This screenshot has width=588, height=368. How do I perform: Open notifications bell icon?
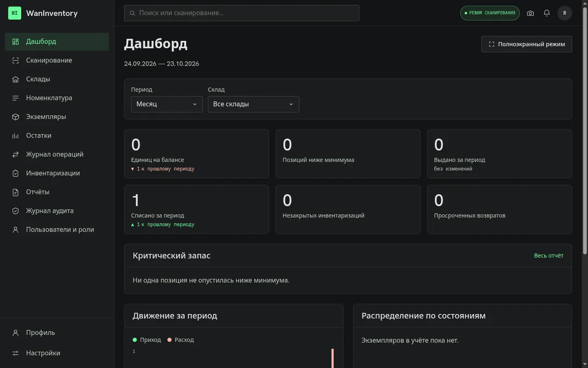point(547,13)
